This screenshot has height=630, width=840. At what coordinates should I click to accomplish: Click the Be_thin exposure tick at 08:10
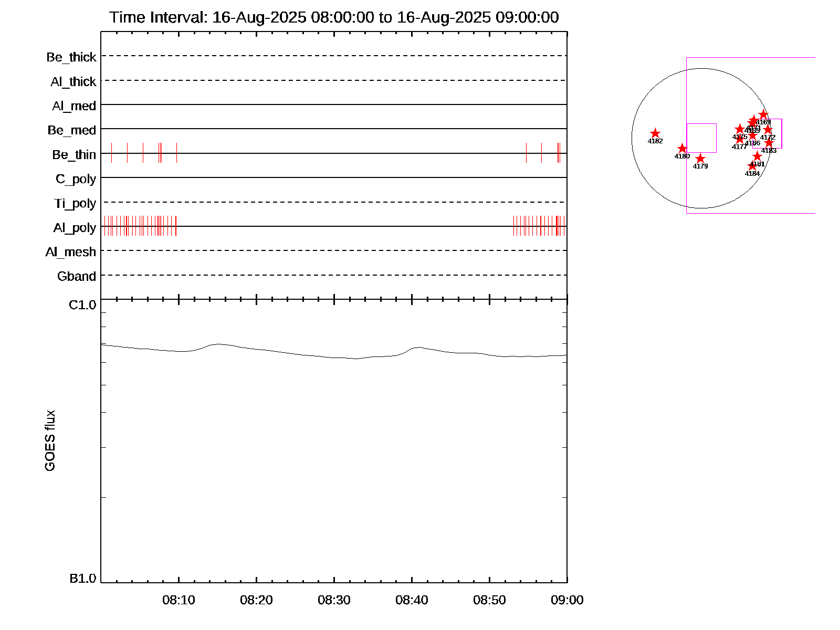[x=176, y=153]
